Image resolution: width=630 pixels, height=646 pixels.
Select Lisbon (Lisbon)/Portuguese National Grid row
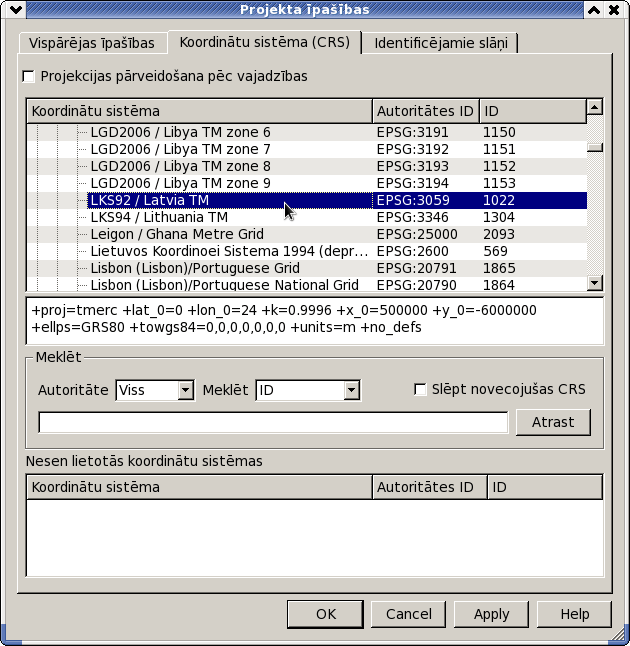307,285
